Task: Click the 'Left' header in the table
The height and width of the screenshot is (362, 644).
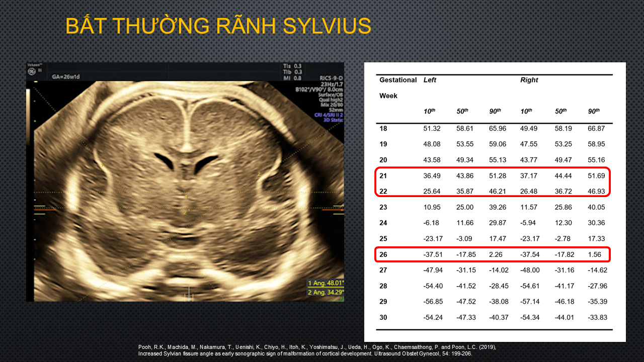Action: 430,80
